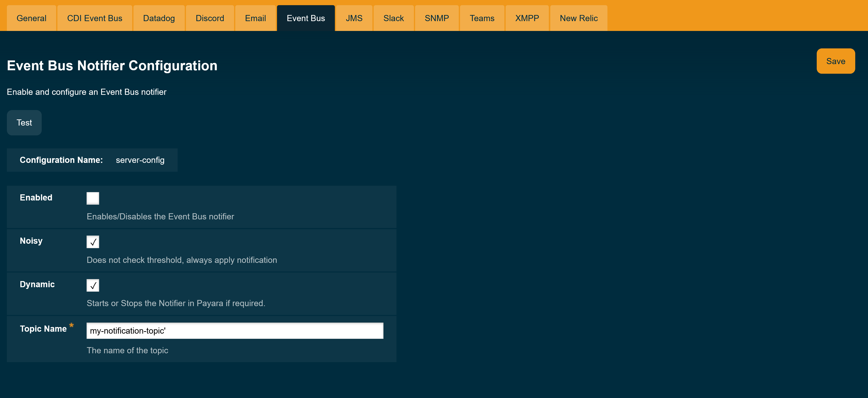
Task: Uncheck the Noisy option
Action: (x=93, y=242)
